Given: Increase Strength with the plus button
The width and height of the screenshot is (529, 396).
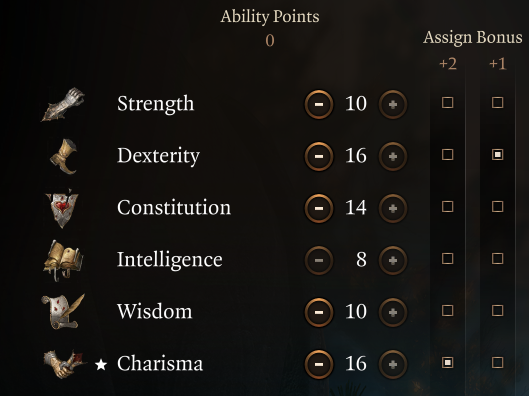Looking at the screenshot, I should click(393, 104).
